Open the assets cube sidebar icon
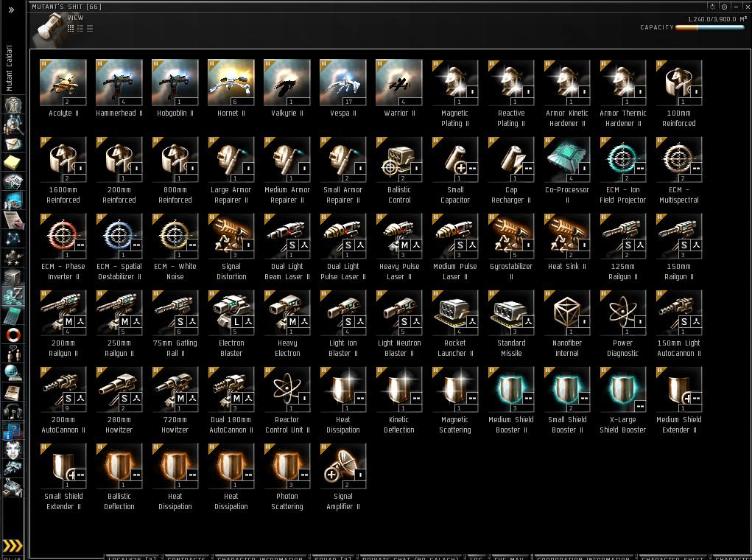The height and width of the screenshot is (560, 752). point(13,276)
